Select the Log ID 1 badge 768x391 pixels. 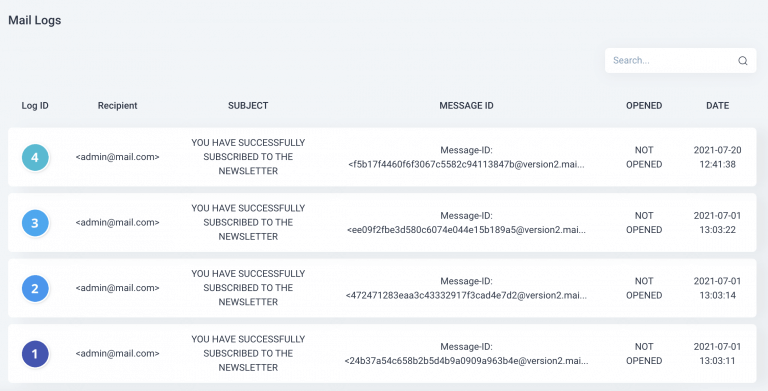pyautogui.click(x=35, y=354)
